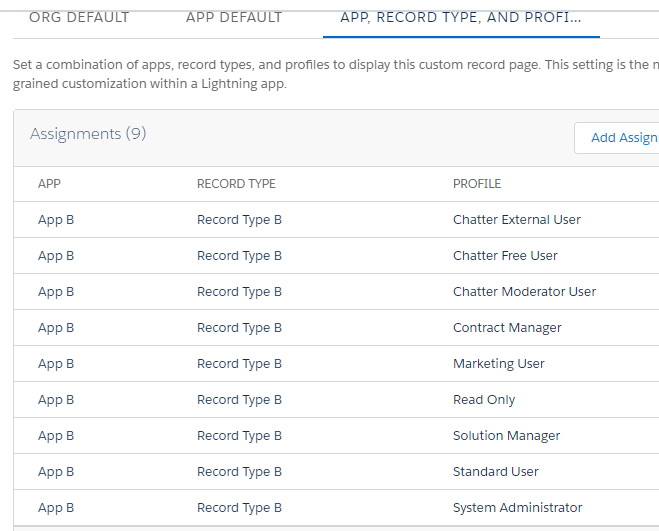Select the App, Record Type, and Profile tab
Screen dimensions: 659x531
461,17
